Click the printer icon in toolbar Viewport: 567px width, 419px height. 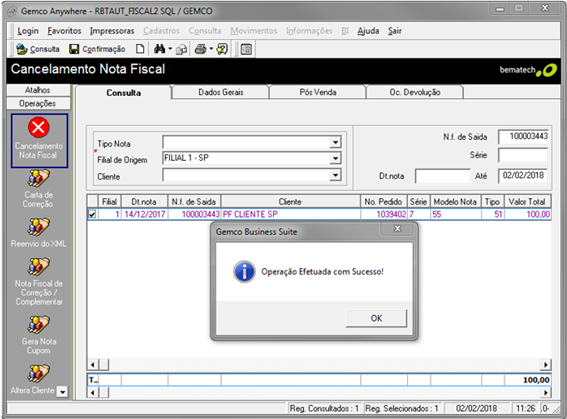pos(200,49)
